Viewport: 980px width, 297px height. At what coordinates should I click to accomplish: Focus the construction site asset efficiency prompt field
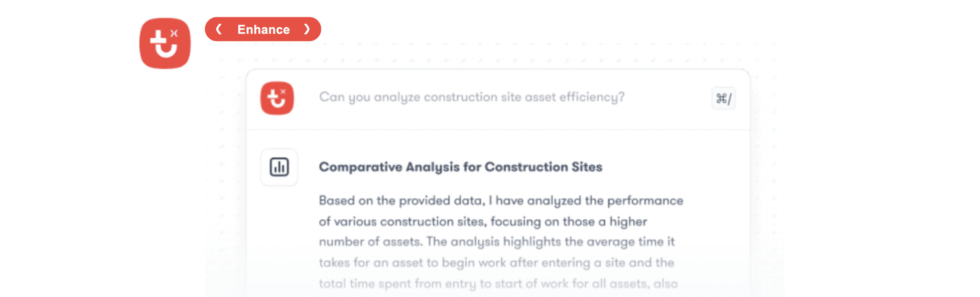pyautogui.click(x=472, y=97)
